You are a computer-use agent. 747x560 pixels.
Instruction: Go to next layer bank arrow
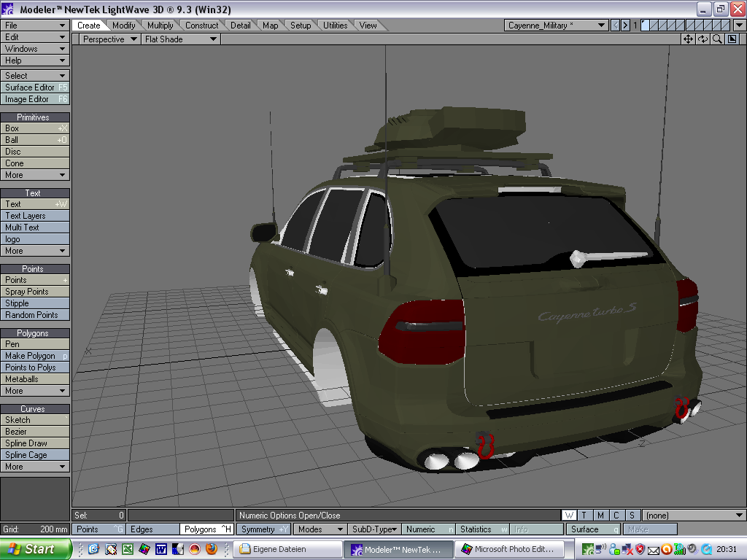625,26
